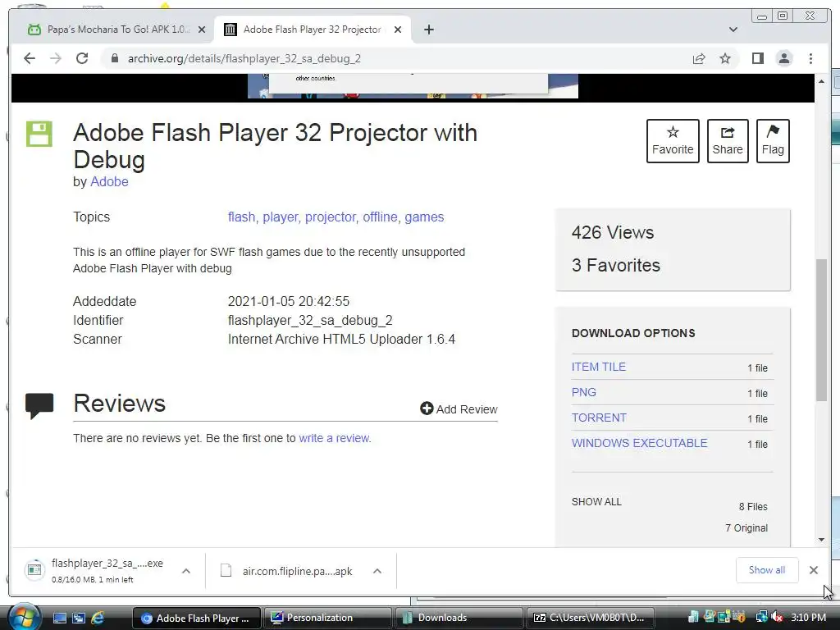Screen dimensions: 840x630
Task: Bookmark this page with the star icon
Action: click(725, 58)
